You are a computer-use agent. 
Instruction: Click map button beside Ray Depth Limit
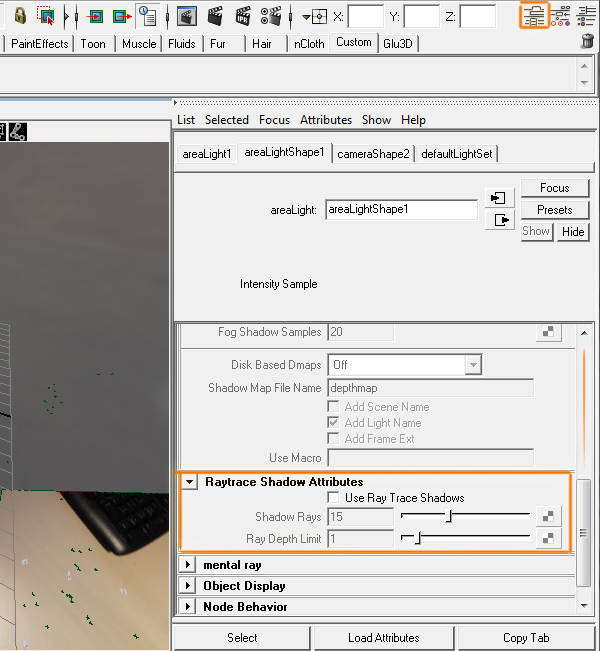point(548,538)
